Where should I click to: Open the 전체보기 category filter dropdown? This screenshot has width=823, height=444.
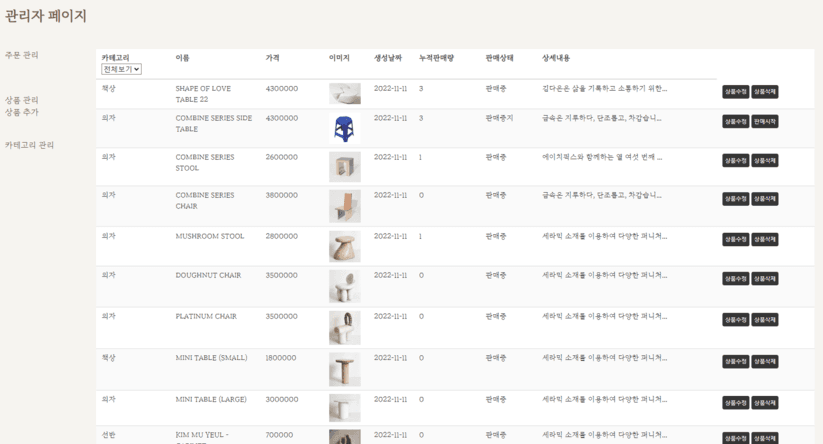(x=121, y=69)
